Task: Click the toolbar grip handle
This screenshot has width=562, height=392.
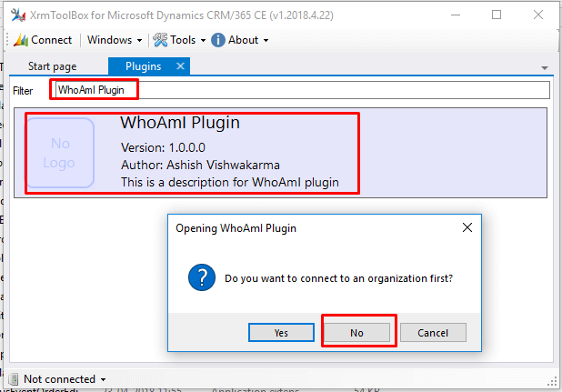Action: point(7,40)
